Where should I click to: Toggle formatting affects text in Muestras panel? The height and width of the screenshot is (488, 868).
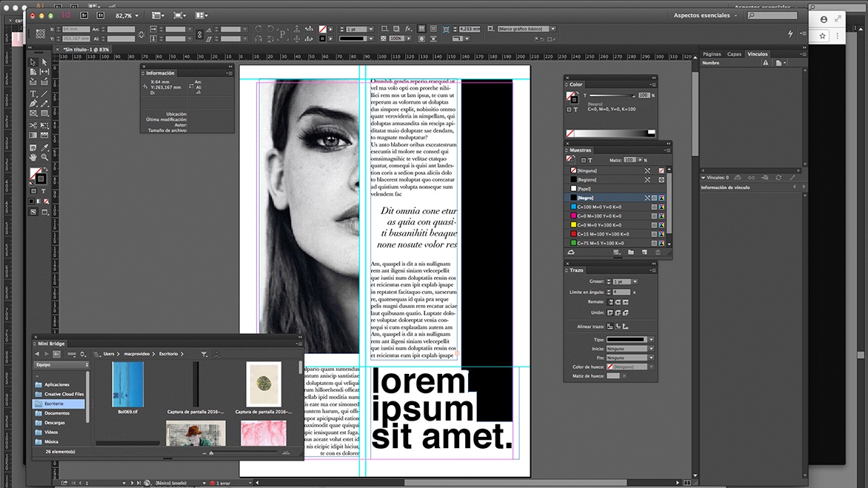pos(590,161)
